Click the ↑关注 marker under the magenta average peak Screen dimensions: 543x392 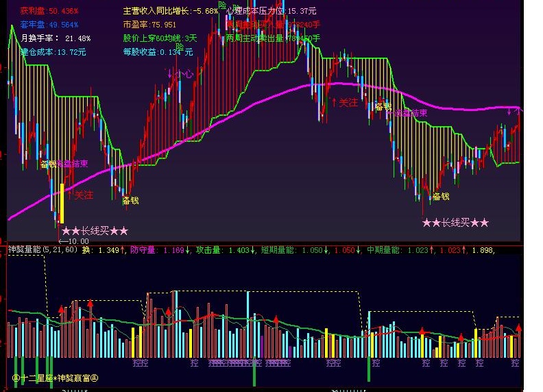pyautogui.click(x=345, y=103)
